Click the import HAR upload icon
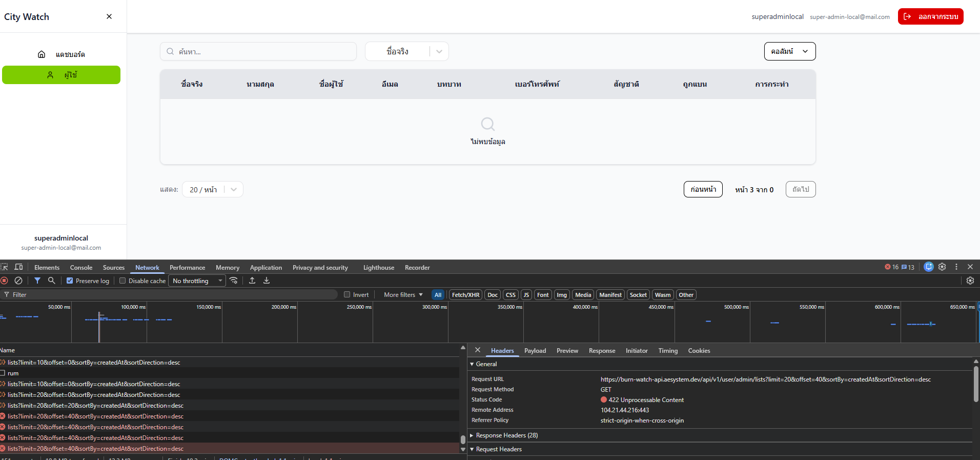 252,281
